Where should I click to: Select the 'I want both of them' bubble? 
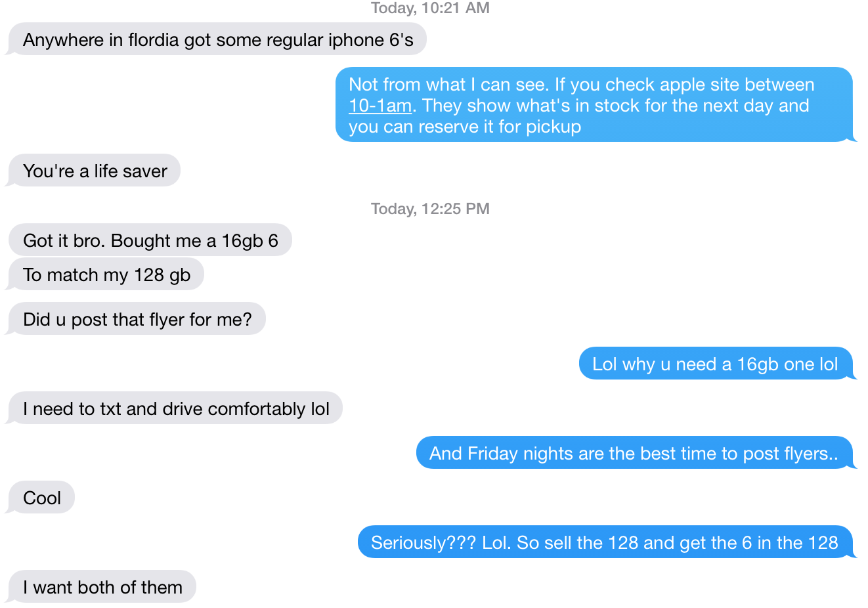coord(102,587)
